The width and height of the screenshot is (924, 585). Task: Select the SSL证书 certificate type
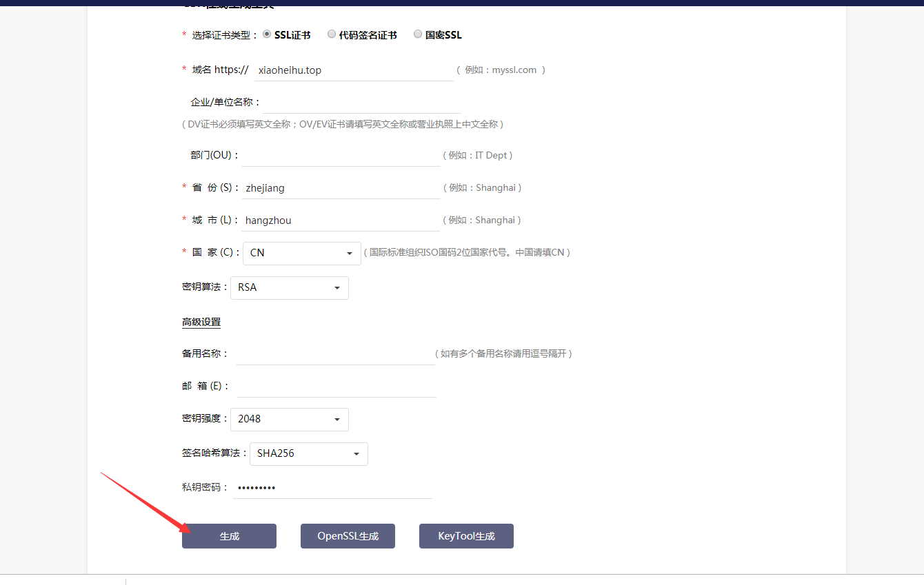(267, 34)
